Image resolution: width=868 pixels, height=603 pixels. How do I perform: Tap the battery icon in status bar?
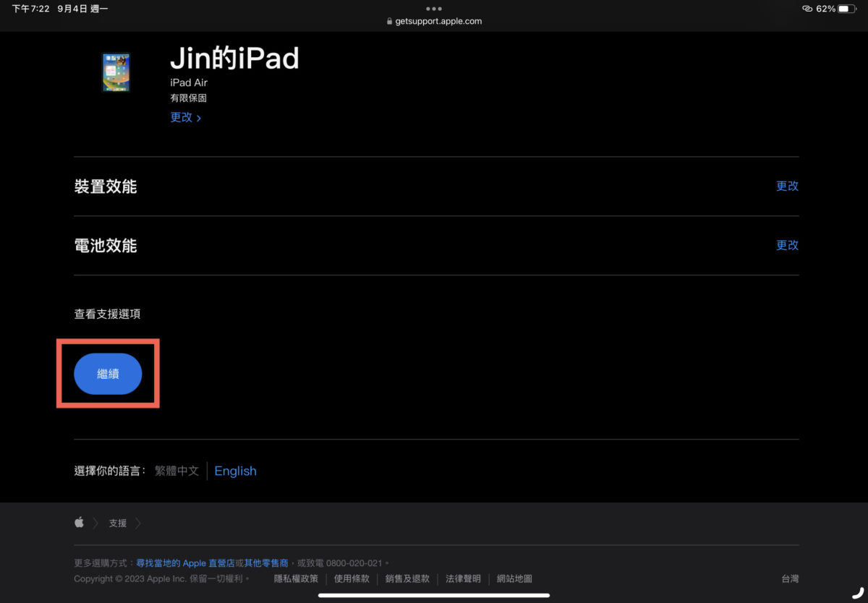pos(847,9)
